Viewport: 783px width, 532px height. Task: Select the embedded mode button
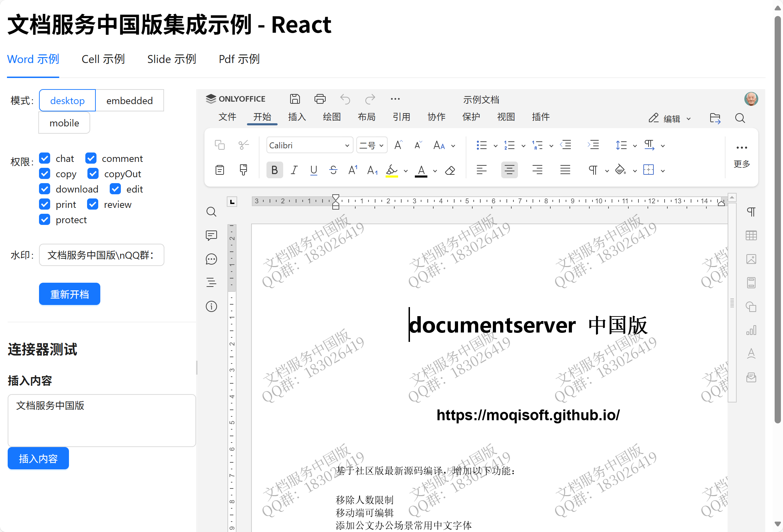coord(129,101)
